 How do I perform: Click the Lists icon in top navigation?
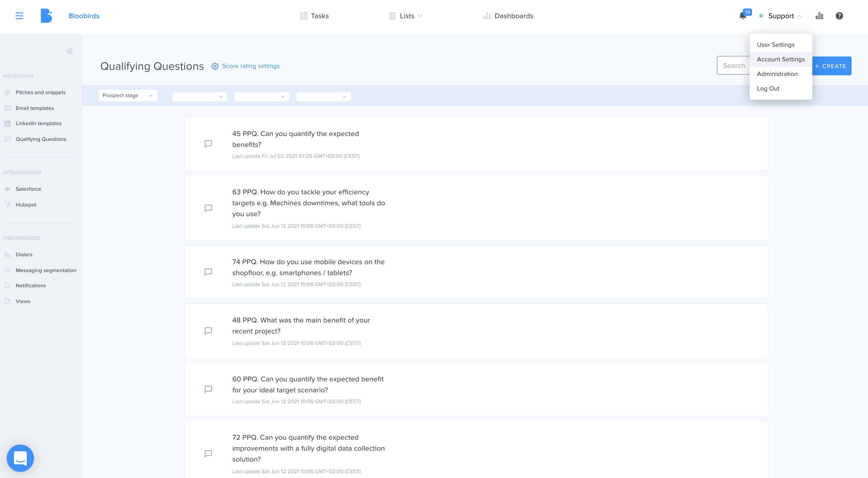click(392, 16)
